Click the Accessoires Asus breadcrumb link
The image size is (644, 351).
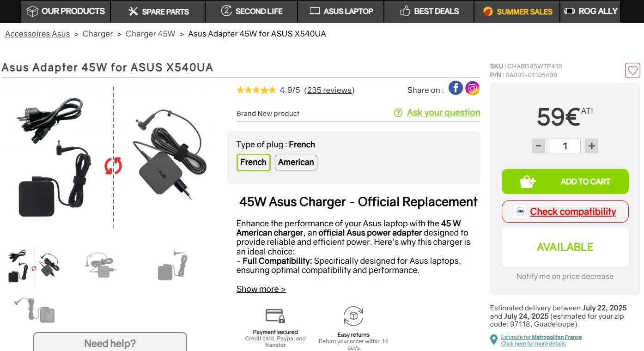tap(37, 34)
